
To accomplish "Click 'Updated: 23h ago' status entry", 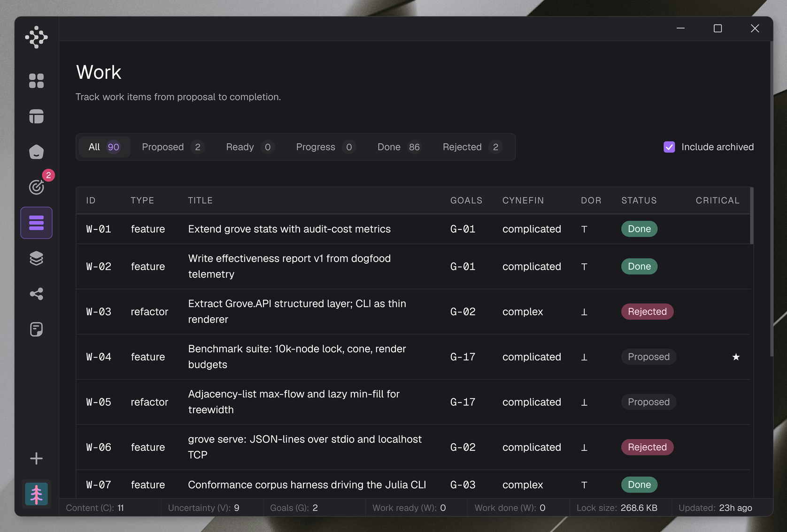I will point(715,508).
